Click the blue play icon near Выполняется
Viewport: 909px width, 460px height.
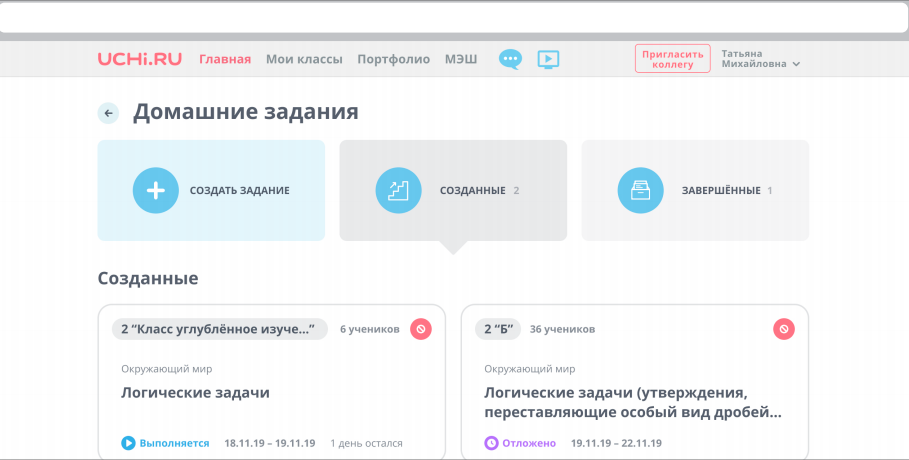click(x=128, y=443)
